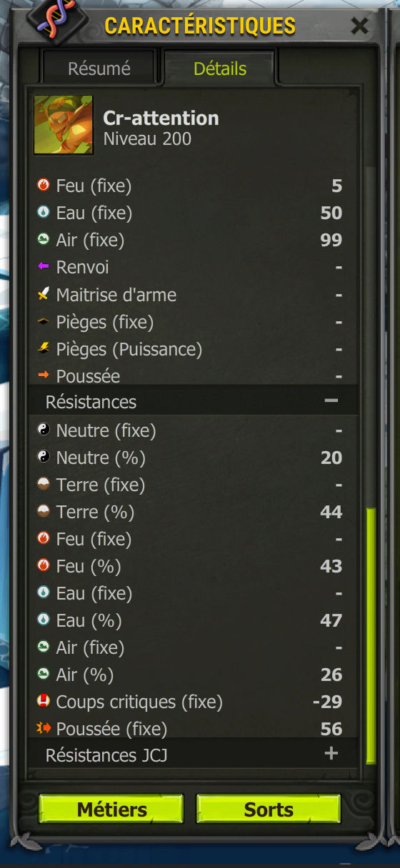Image resolution: width=400 pixels, height=868 pixels.
Task: Click the Maitrise d'arme sword icon
Action: point(44,294)
